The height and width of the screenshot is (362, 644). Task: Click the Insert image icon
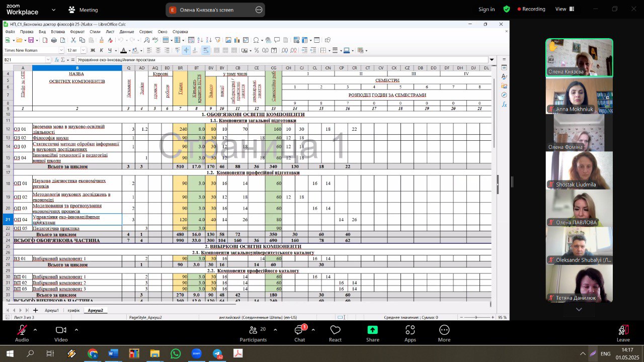(x=228, y=40)
